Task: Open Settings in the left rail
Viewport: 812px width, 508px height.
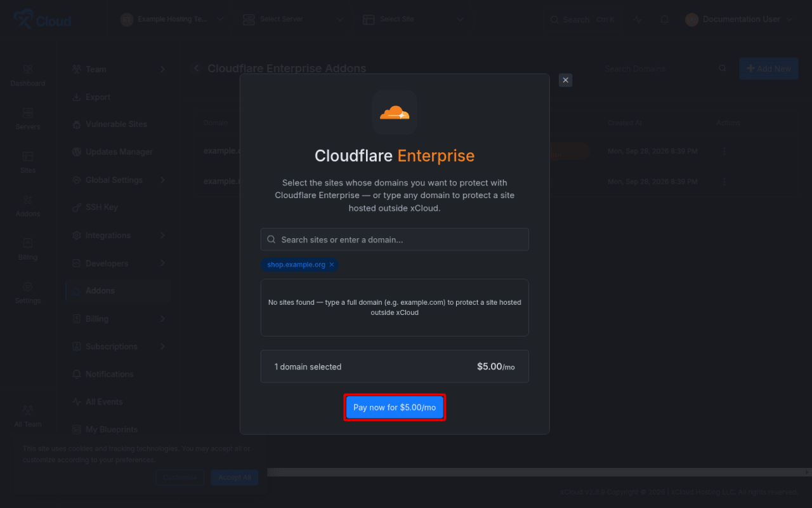Action: [x=28, y=293]
